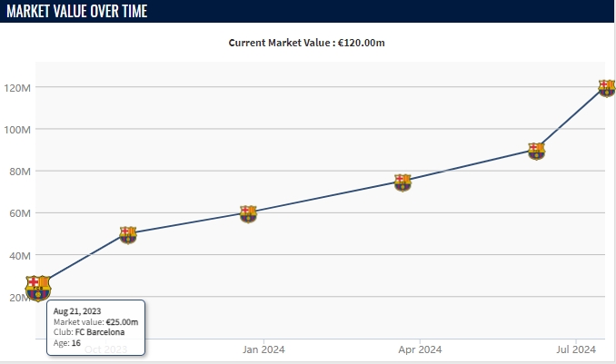Image resolution: width=616 pixels, height=364 pixels.
Task: Click the 120M y-axis label
Action: tap(18, 88)
